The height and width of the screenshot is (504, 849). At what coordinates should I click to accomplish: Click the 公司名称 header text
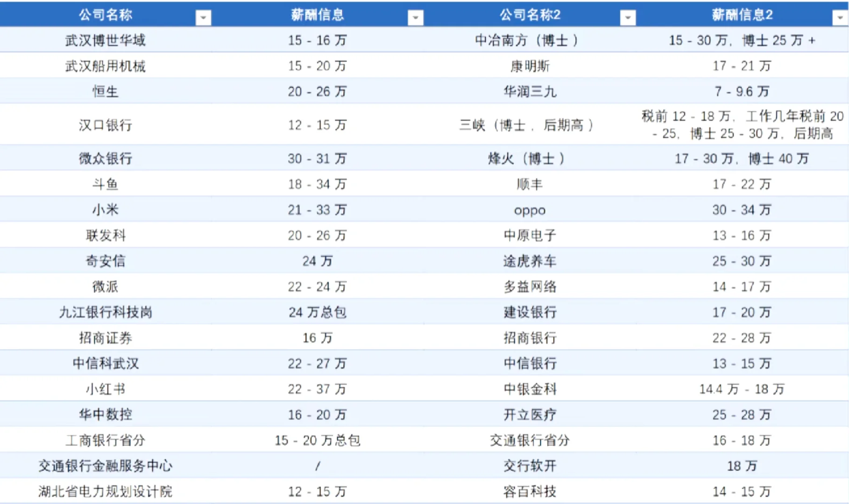(x=106, y=14)
